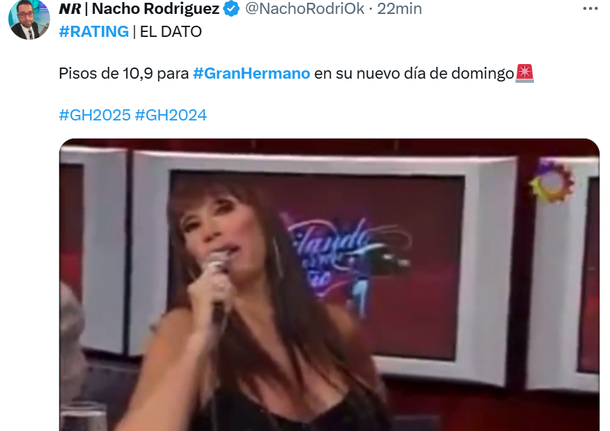Click the Nacho Rodriguez display name
This screenshot has height=431, width=610.
click(x=156, y=9)
